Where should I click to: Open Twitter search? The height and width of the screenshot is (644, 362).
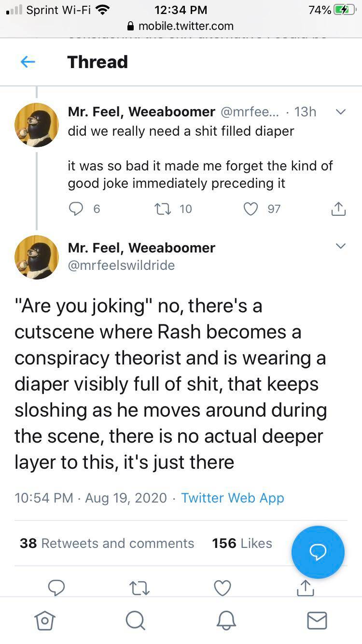coord(135,621)
